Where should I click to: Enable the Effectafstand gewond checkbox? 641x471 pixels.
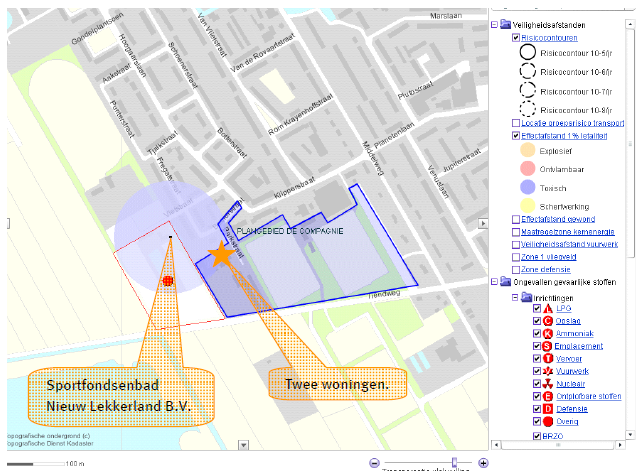[x=516, y=219]
